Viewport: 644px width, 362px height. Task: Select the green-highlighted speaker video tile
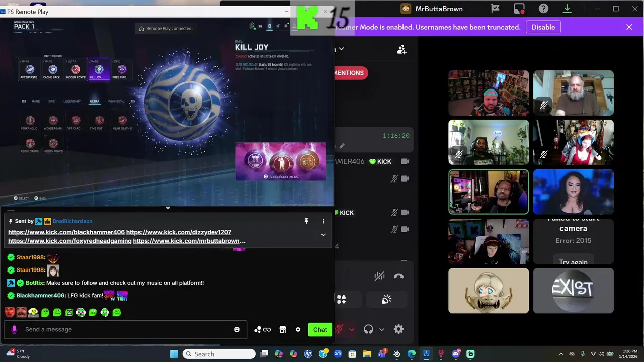(489, 192)
